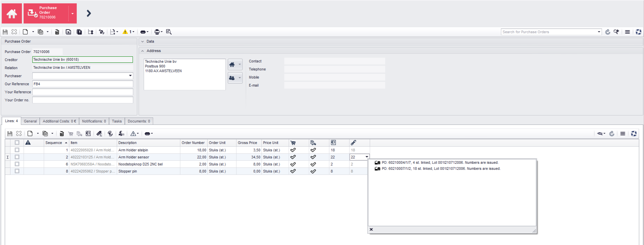Click the Search for Purchase Orders field
Viewport: 644px width, 245px height.
click(549, 32)
